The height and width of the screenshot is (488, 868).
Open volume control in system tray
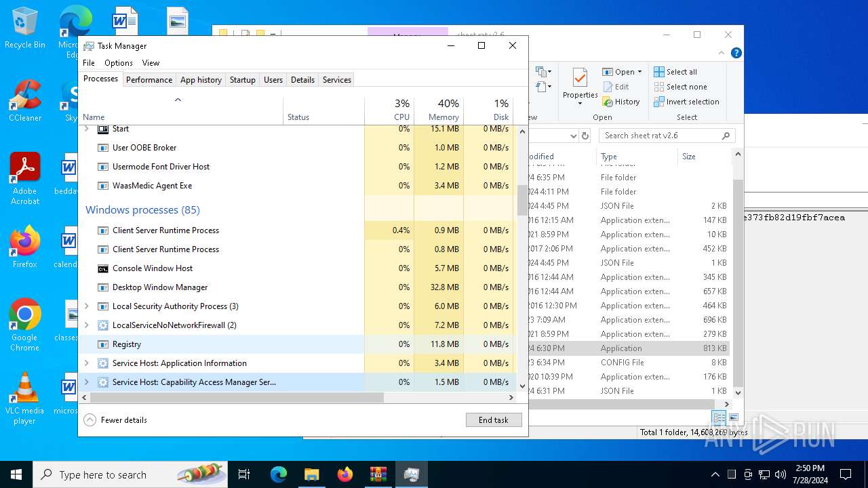pyautogui.click(x=780, y=474)
